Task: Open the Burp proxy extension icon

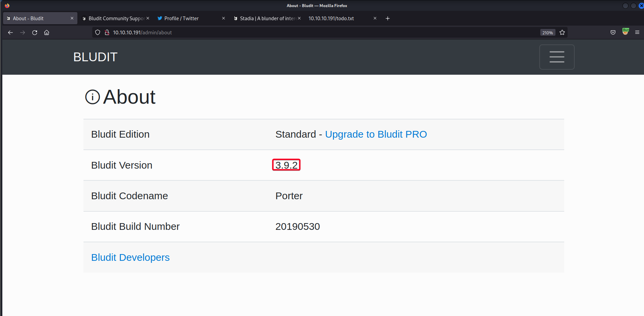Action: [625, 32]
